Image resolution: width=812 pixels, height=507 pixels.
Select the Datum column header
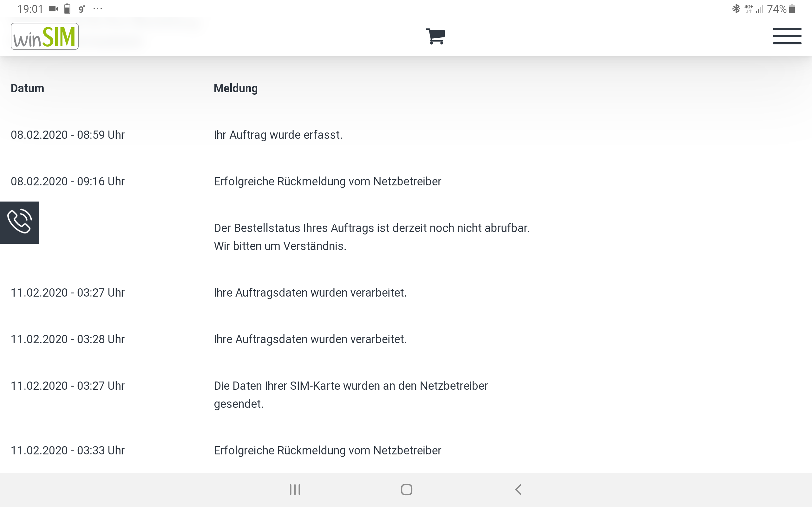point(27,88)
